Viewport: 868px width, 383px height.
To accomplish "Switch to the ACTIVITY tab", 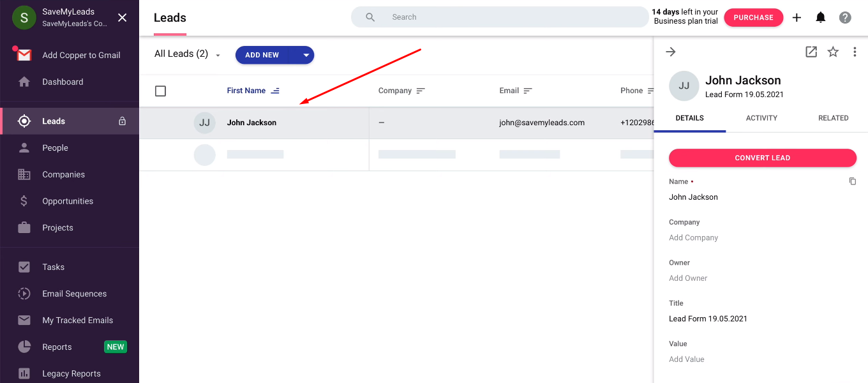I will click(761, 118).
